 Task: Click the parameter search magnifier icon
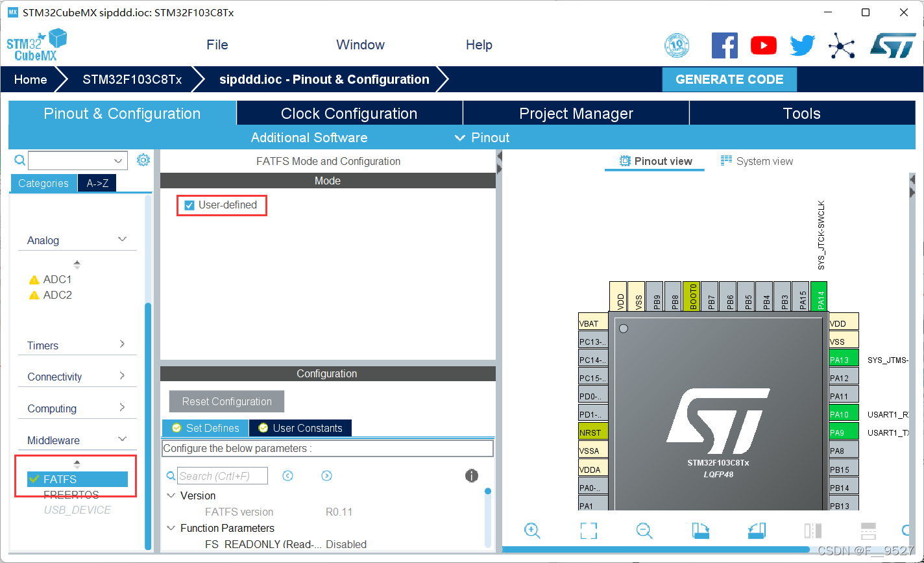coord(171,476)
